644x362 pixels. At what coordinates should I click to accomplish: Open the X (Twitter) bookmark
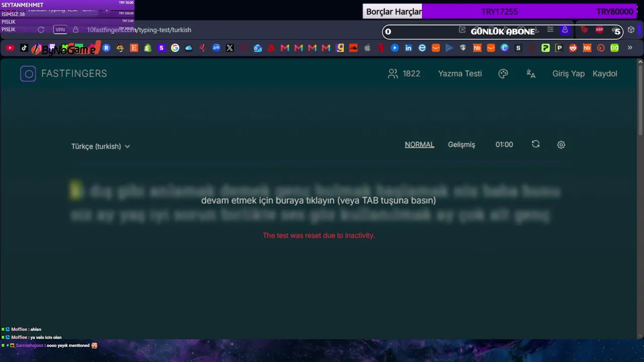pos(230,48)
